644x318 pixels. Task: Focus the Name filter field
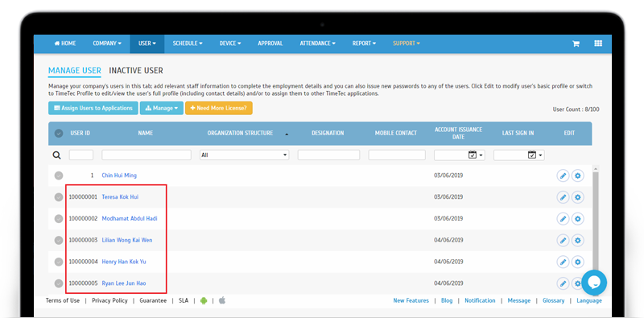coord(147,155)
